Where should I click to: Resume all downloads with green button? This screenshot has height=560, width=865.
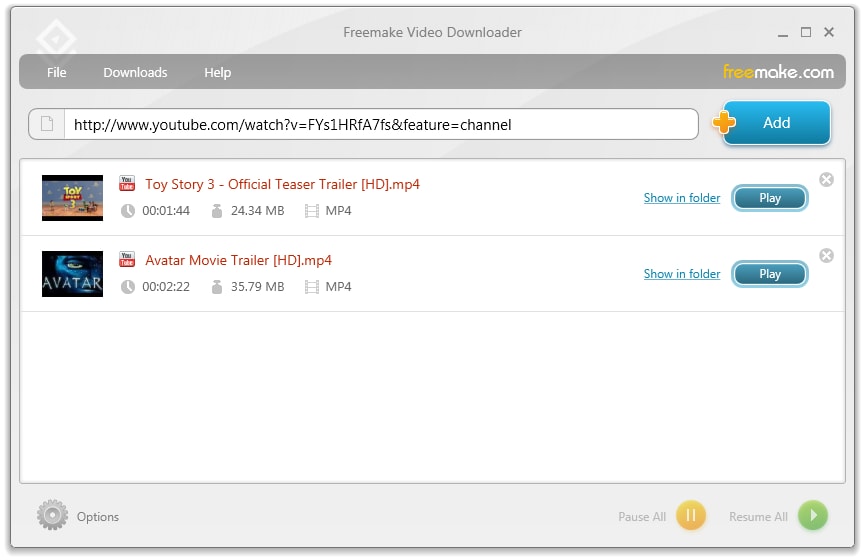813,515
